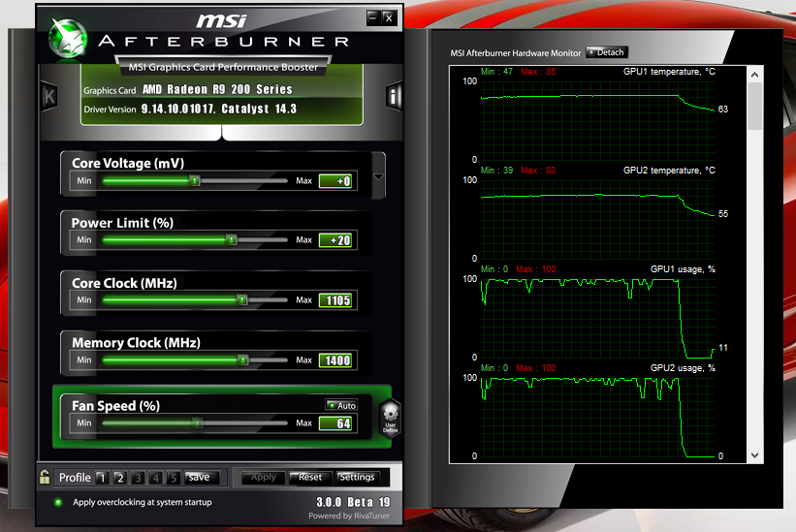The width and height of the screenshot is (796, 532).
Task: Click the MSI Afterburner Hardware Monitor title
Action: (515, 52)
